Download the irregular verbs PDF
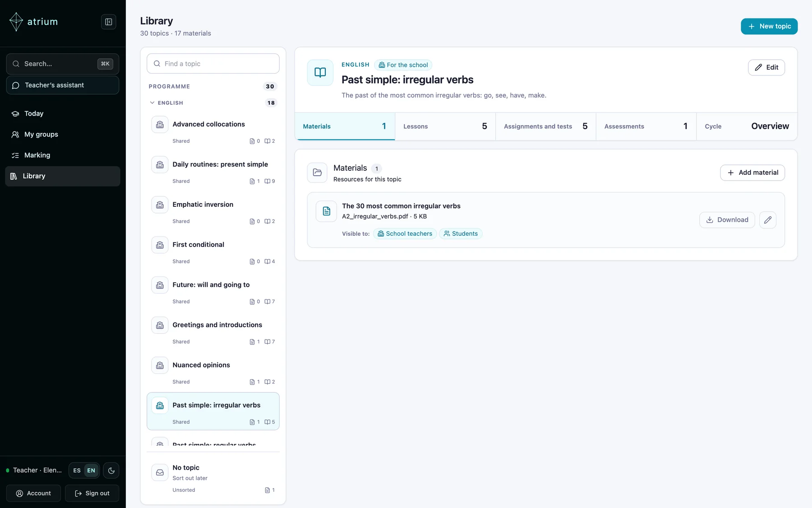Image resolution: width=812 pixels, height=508 pixels. coord(727,220)
